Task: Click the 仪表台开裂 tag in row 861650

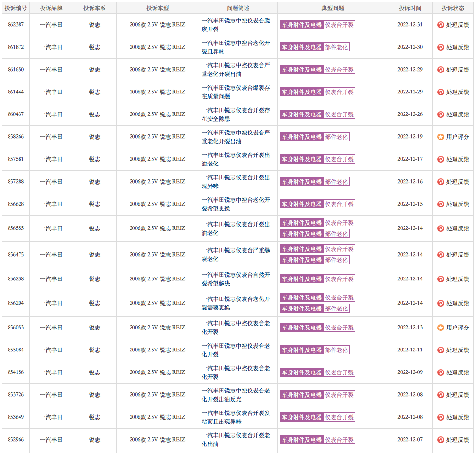Action: (x=339, y=70)
